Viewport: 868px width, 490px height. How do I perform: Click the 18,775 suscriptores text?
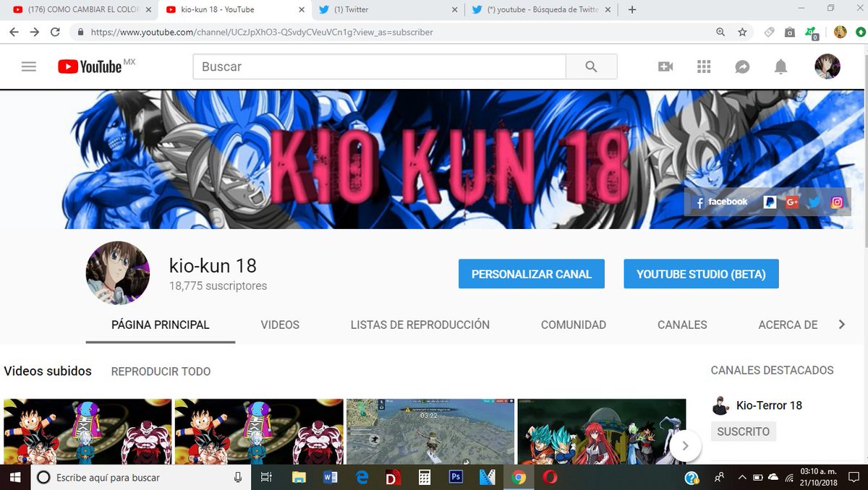point(218,286)
